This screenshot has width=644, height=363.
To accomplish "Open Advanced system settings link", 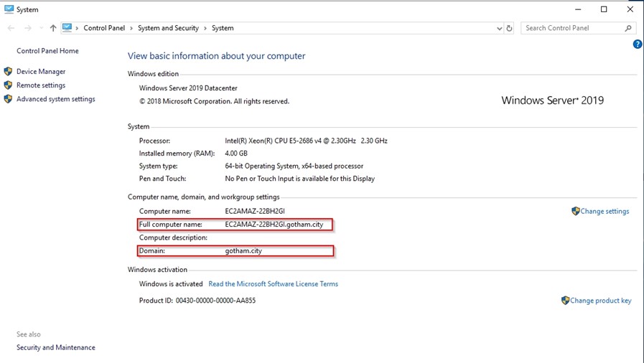I will (x=55, y=99).
